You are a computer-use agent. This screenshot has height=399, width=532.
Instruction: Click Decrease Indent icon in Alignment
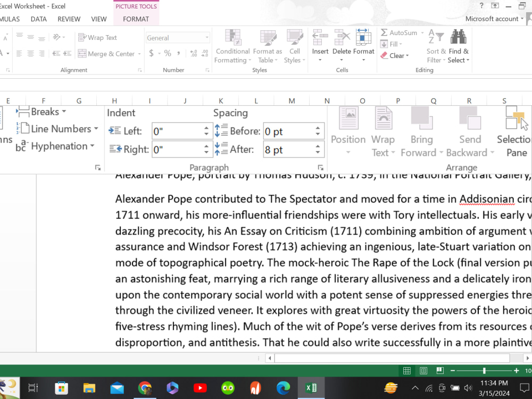(56, 53)
